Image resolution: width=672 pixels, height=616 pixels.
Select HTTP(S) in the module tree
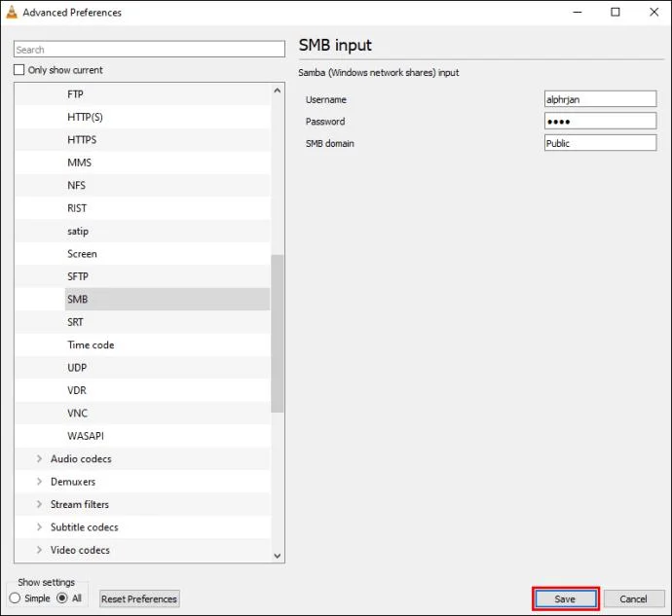click(x=85, y=117)
